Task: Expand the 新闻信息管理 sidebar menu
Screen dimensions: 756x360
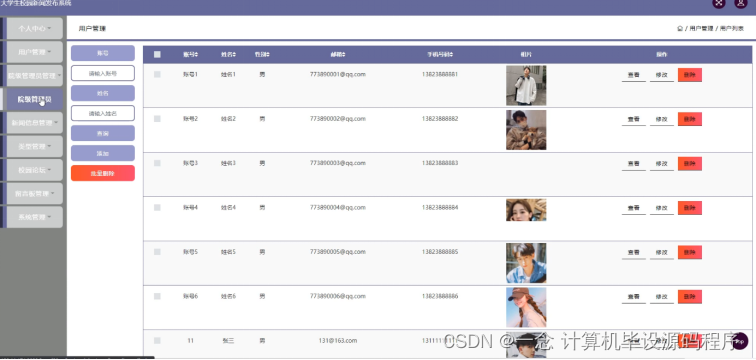Action: [35, 122]
